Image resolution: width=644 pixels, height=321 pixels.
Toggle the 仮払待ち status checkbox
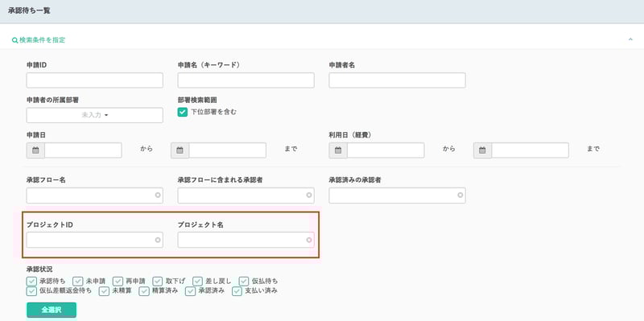(x=244, y=282)
